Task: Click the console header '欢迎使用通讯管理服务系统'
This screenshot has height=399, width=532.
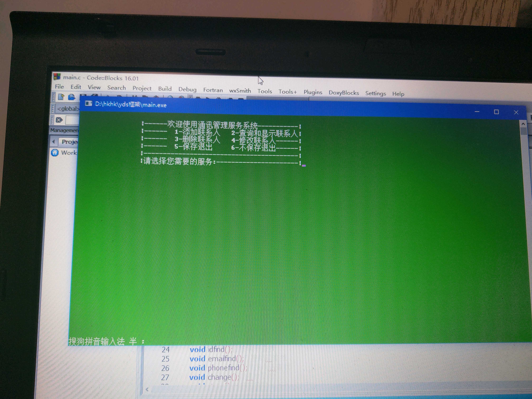Action: point(212,125)
